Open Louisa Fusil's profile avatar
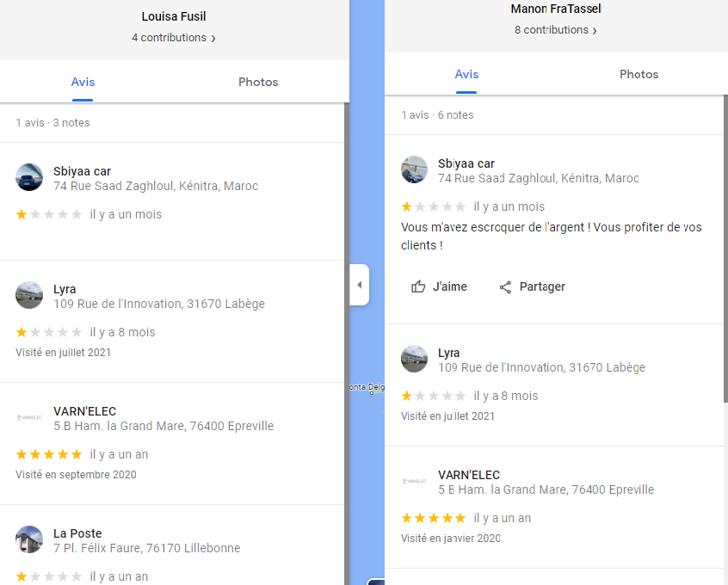 pos(173,15)
